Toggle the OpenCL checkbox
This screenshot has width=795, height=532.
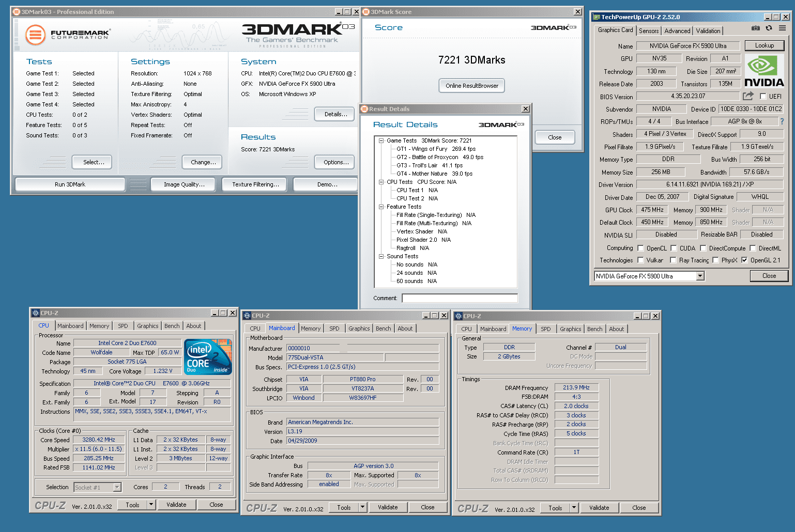pyautogui.click(x=640, y=248)
